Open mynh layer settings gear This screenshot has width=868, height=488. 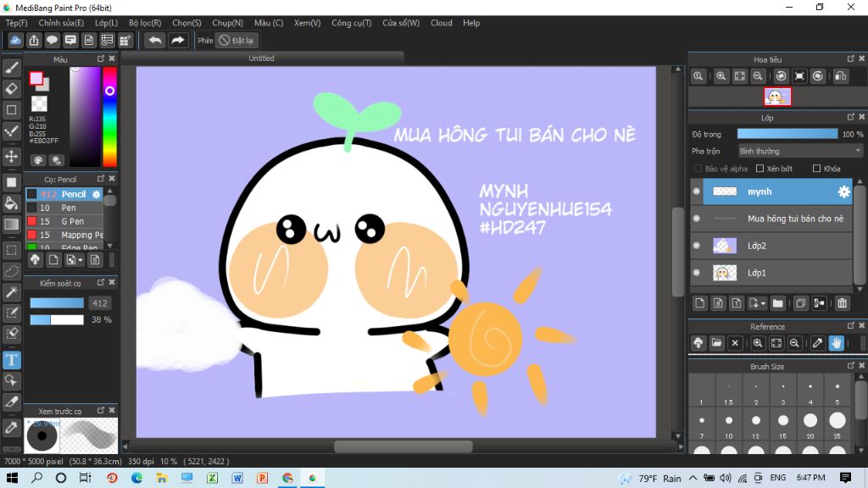click(843, 191)
